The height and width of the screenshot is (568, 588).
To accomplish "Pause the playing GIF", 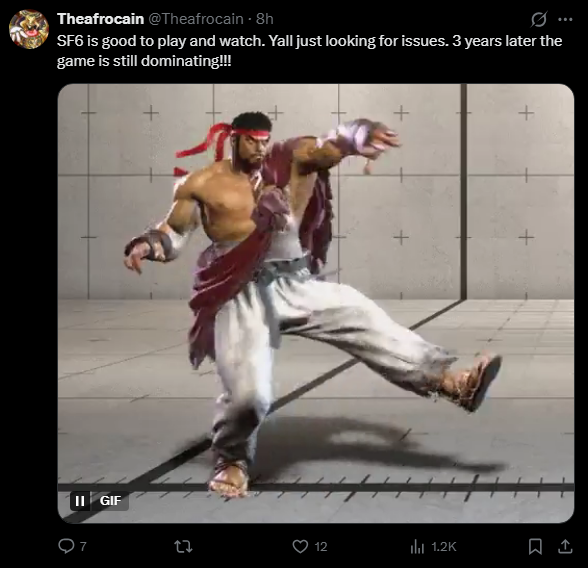I will coord(80,501).
